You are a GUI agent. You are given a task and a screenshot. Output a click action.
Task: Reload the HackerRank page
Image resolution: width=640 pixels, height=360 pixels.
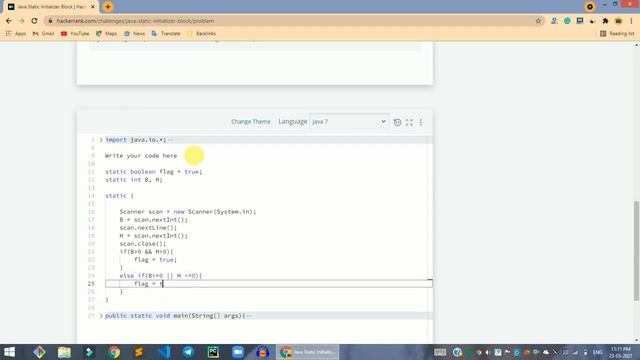(34, 21)
